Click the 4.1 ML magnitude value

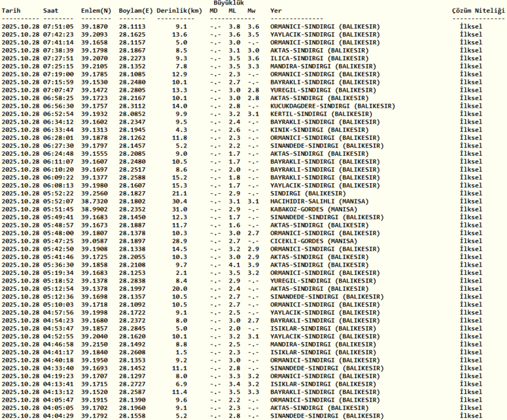coord(234,265)
